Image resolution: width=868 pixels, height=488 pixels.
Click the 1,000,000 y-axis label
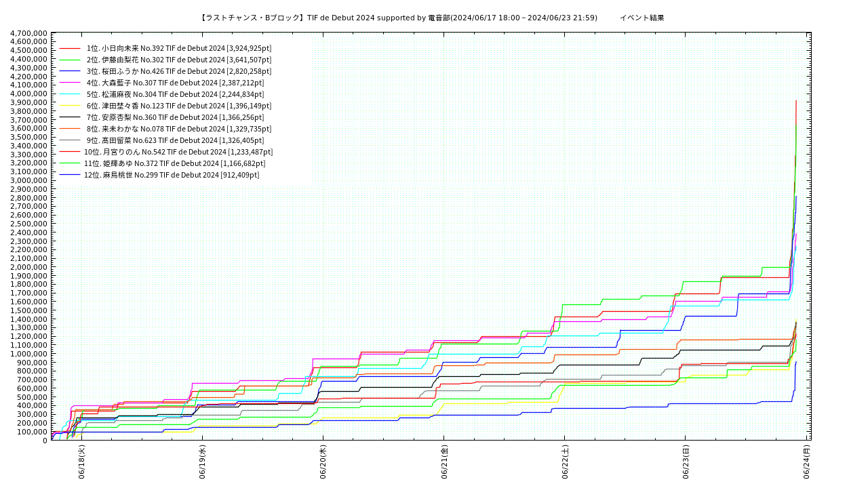[28, 354]
